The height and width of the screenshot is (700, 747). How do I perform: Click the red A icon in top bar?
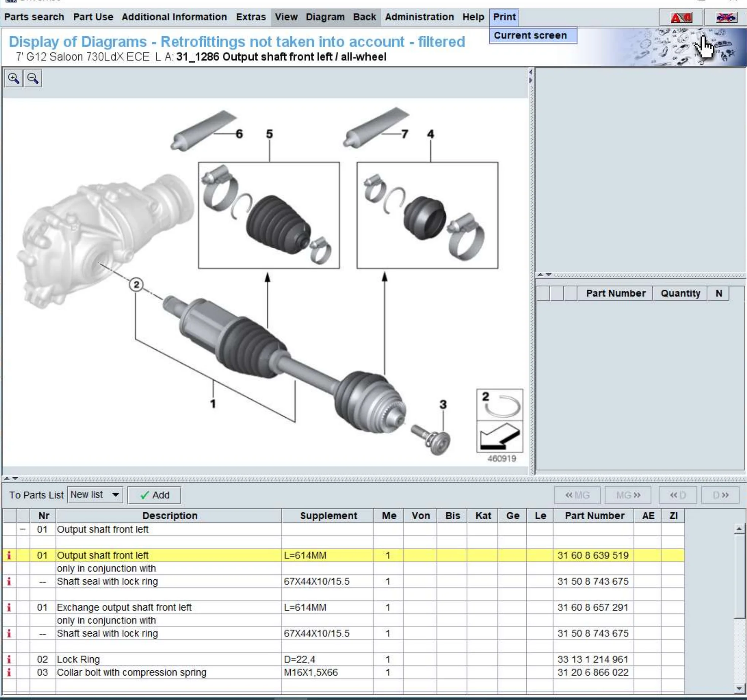point(681,18)
